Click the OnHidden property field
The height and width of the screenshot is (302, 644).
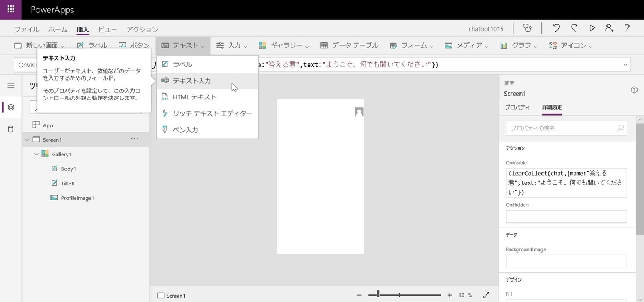pos(566,216)
